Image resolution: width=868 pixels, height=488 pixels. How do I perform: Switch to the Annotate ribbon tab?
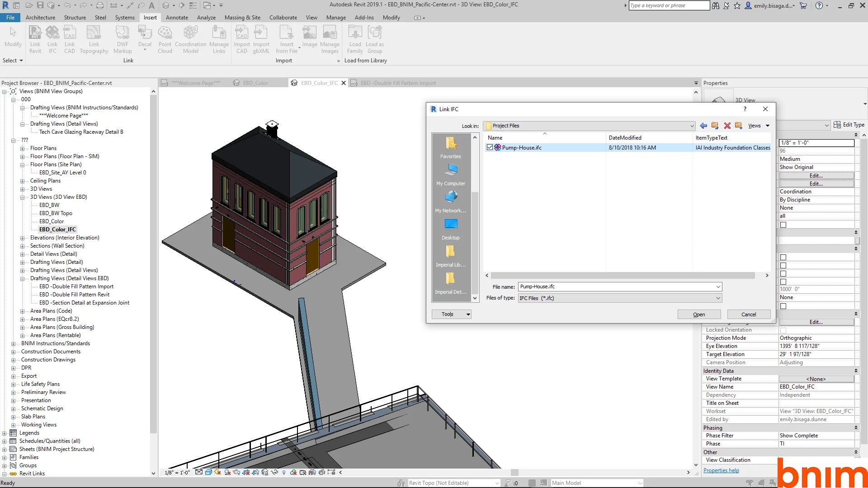[177, 18]
